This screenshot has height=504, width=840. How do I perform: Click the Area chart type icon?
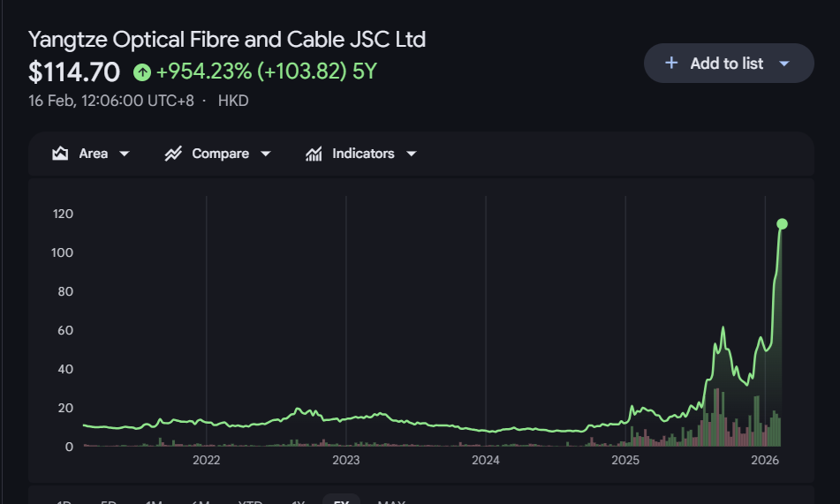60,154
